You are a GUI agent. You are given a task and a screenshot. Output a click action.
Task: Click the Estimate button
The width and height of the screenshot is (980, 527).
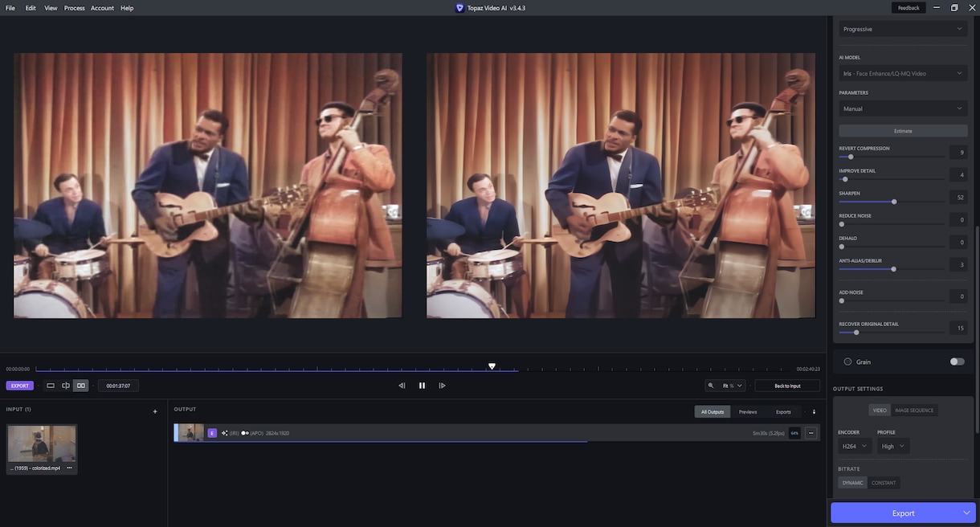coord(903,131)
